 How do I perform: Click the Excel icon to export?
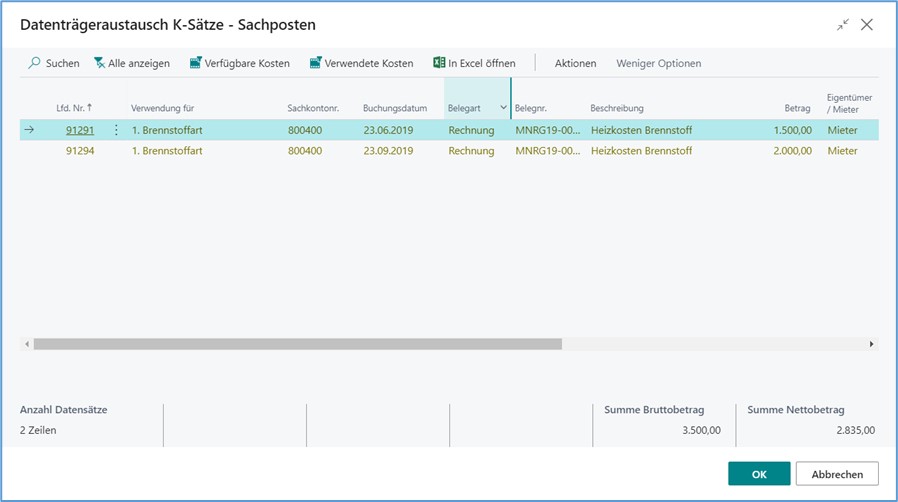click(439, 63)
